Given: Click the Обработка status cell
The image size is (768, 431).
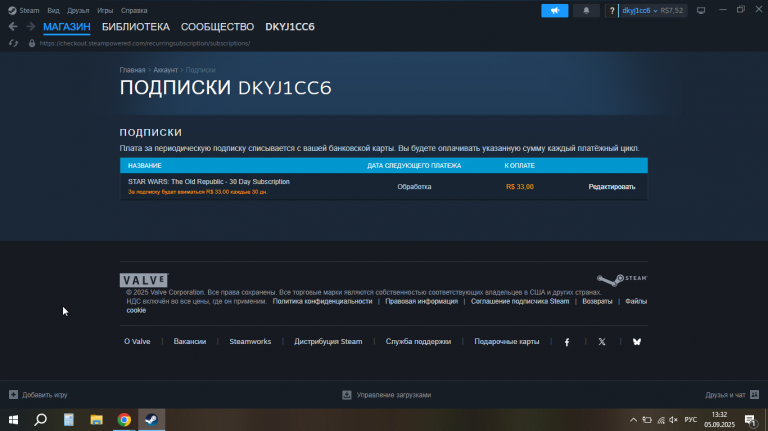Looking at the screenshot, I should click(x=414, y=187).
